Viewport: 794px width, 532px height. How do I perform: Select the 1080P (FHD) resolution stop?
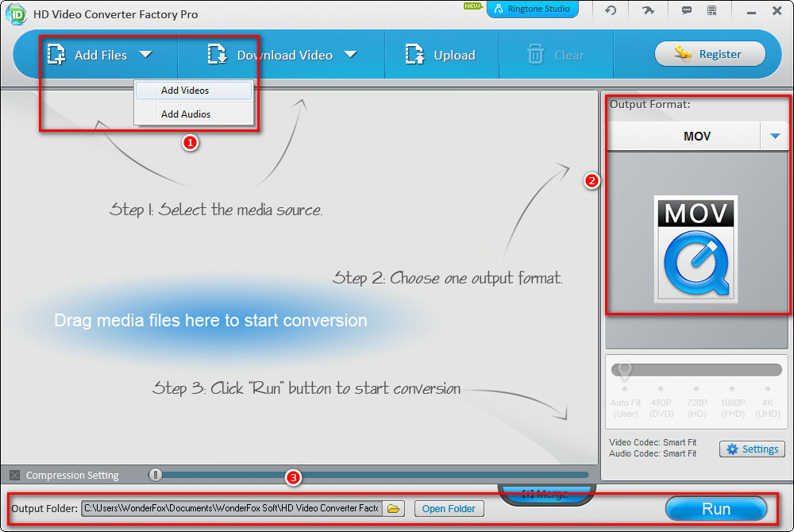coord(732,403)
